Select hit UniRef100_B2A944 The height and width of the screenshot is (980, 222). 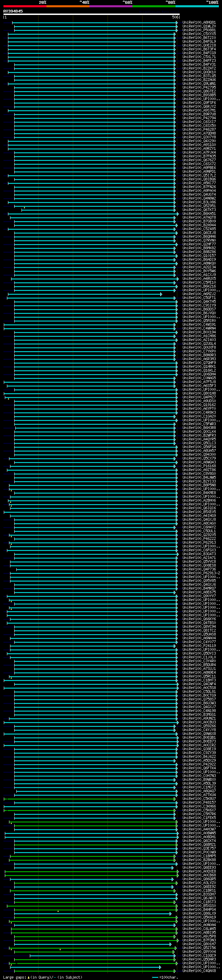point(199,225)
